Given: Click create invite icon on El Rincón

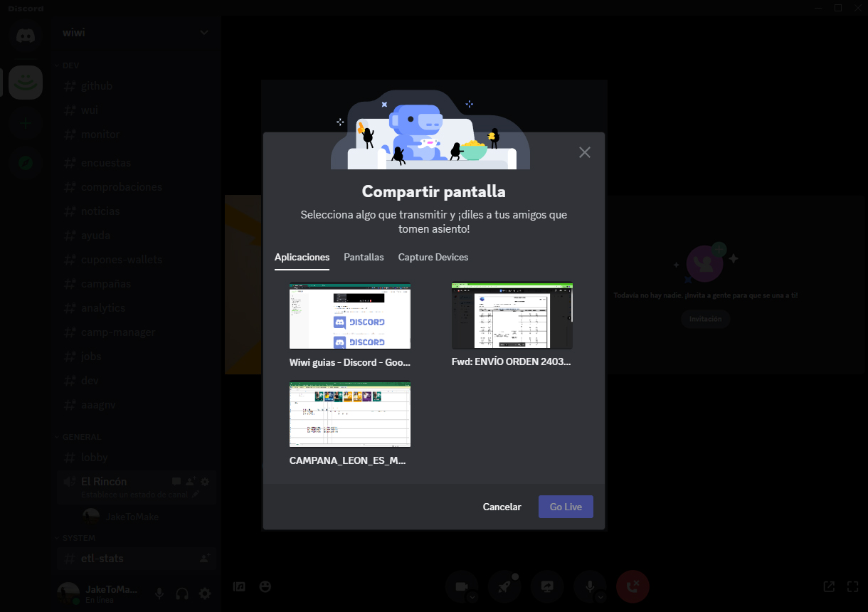Looking at the screenshot, I should 191,482.
